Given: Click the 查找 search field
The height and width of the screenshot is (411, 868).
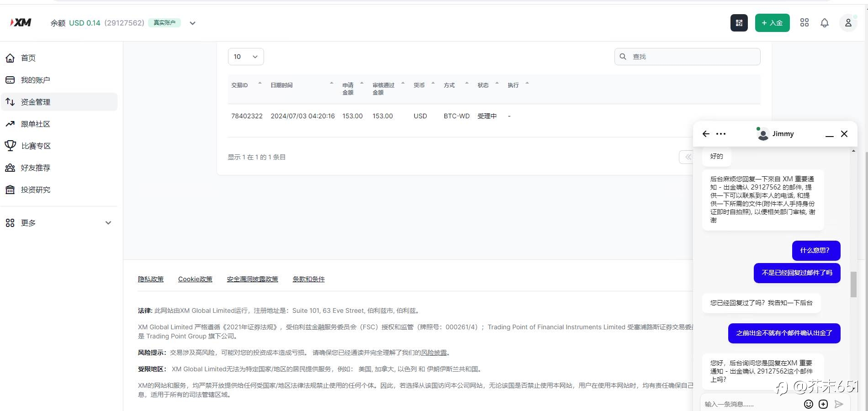Looking at the screenshot, I should (687, 57).
